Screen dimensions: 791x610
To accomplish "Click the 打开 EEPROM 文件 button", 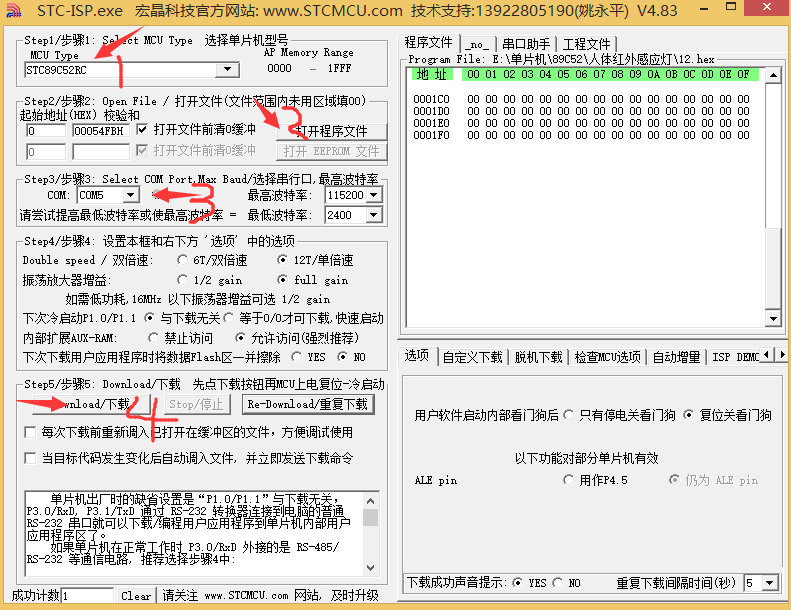I will (x=332, y=151).
